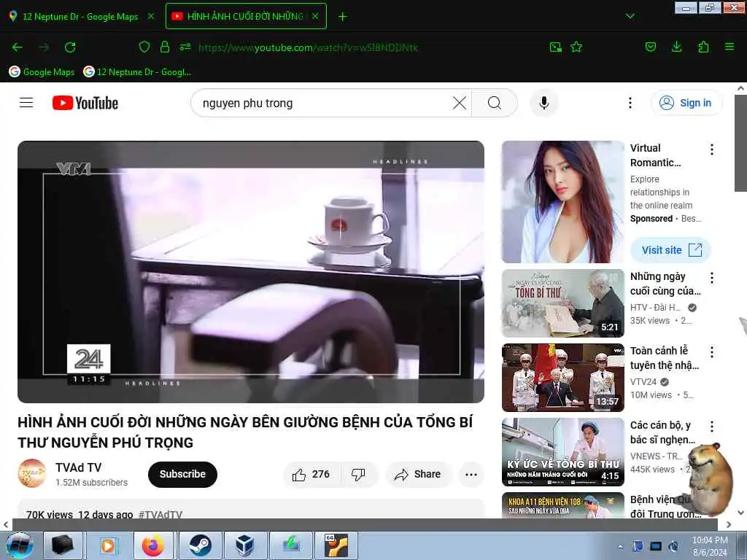The height and width of the screenshot is (560, 747).
Task: Open the 13:57 VTV24 video thumbnail
Action: coord(563,378)
